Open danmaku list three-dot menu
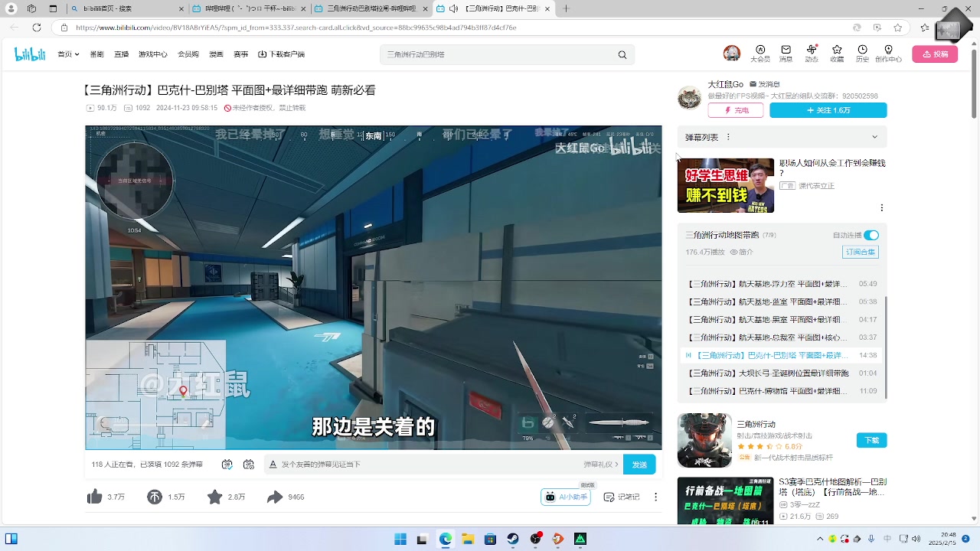 coord(728,137)
